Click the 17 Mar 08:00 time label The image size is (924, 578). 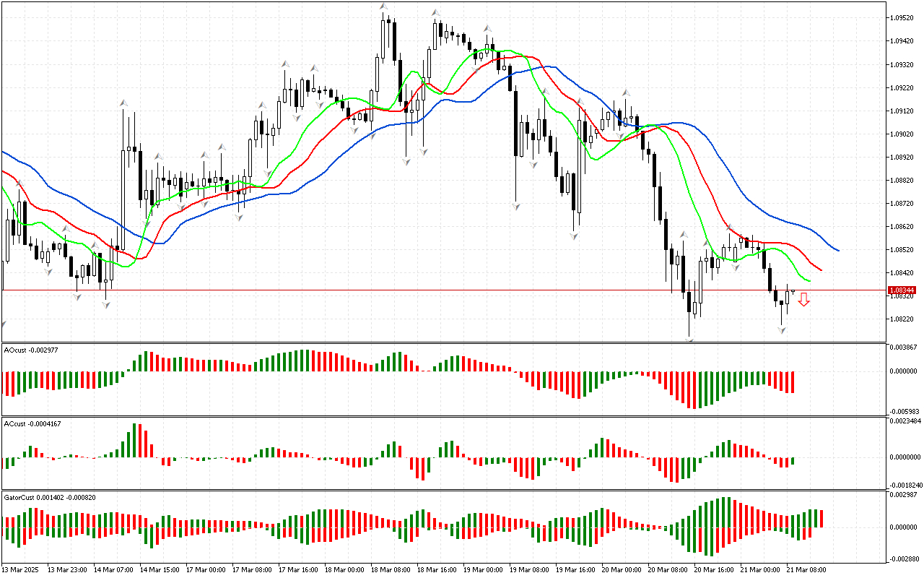coord(251,569)
